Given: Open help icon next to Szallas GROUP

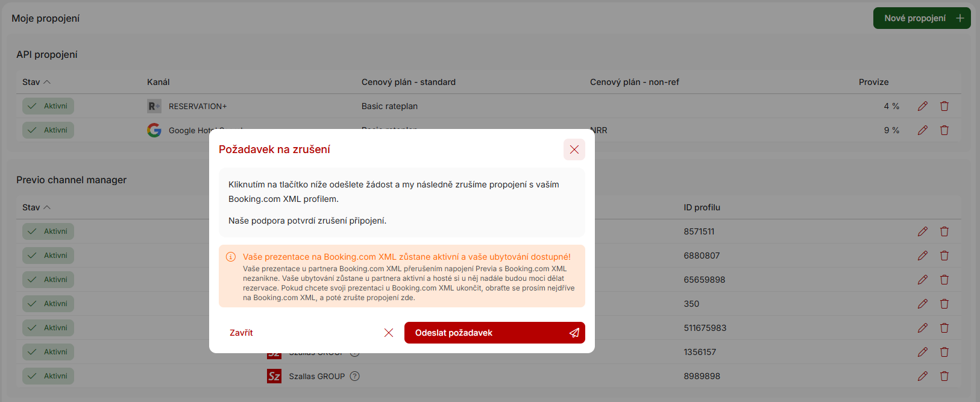Looking at the screenshot, I should point(355,376).
